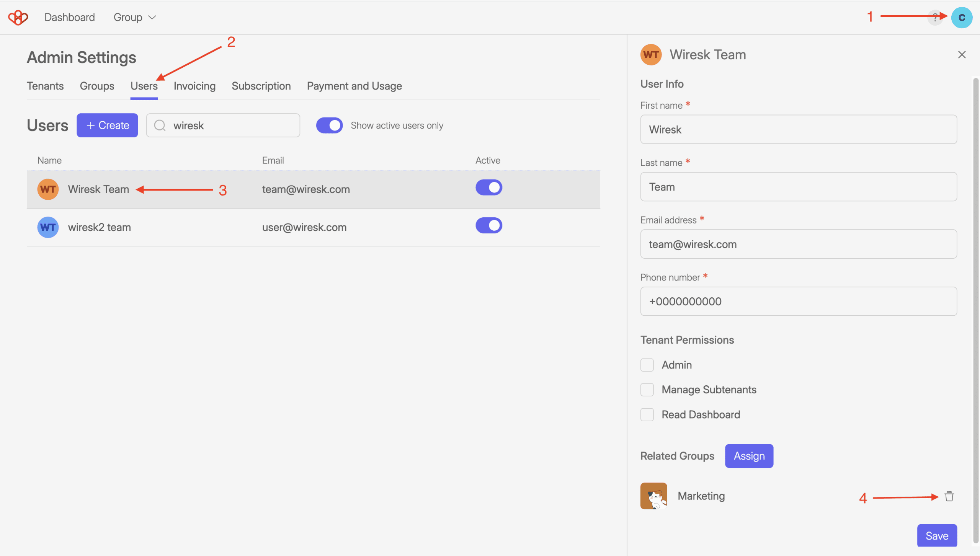The height and width of the screenshot is (556, 980).
Task: Select the wiresk2 team name
Action: click(100, 227)
